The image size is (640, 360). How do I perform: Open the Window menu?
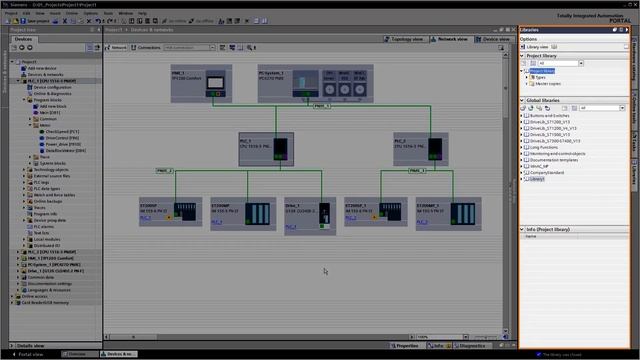[126, 13]
